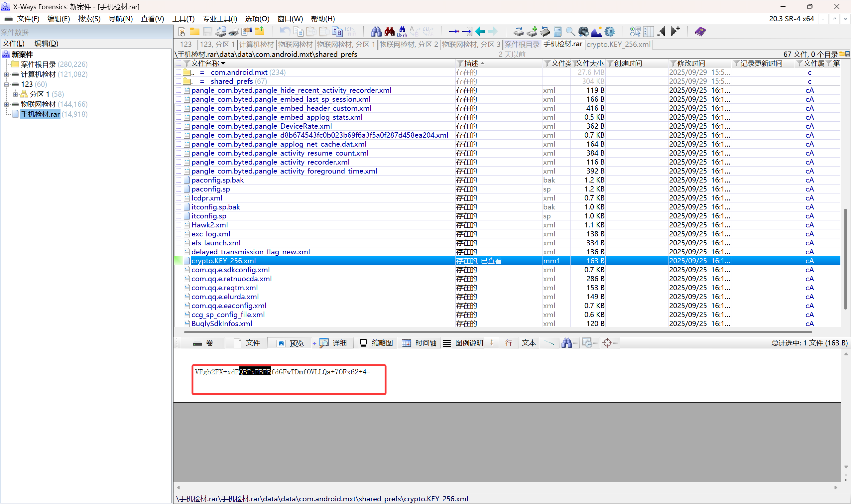This screenshot has width=851, height=504.
Task: Collapse the 123 tree node
Action: [x=6, y=84]
